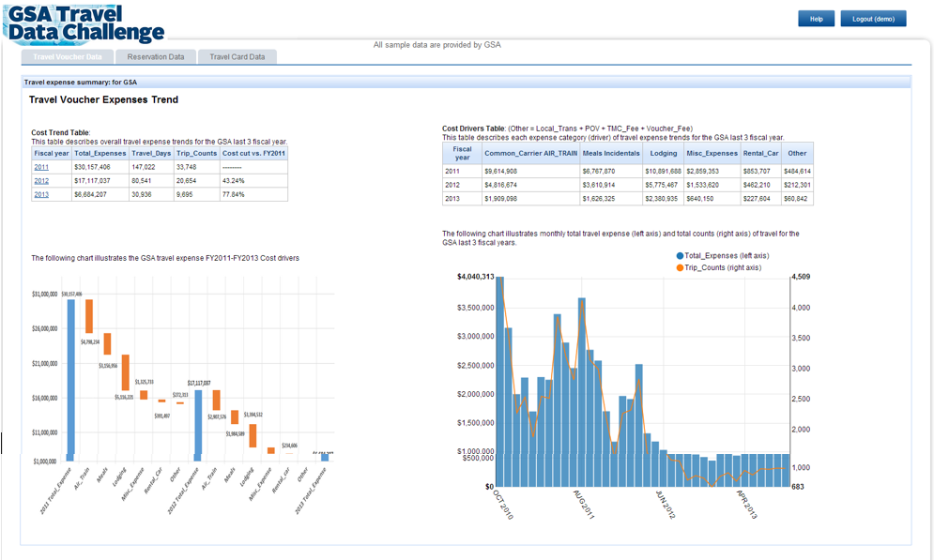The height and width of the screenshot is (560, 934).
Task: Select the $227,604 rental car cell
Action: click(760, 199)
